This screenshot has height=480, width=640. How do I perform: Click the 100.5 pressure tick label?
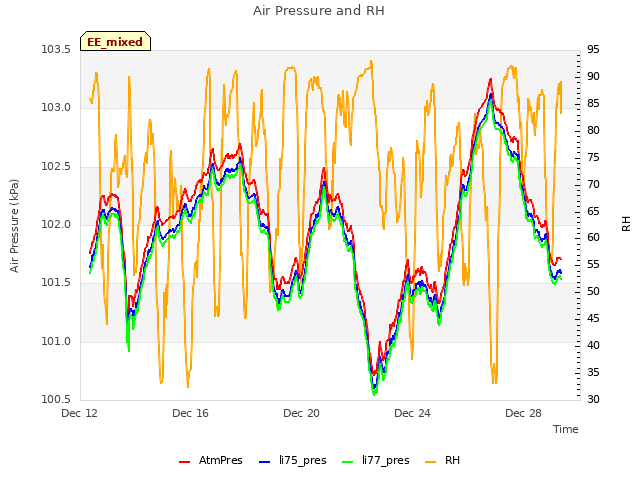coord(56,399)
